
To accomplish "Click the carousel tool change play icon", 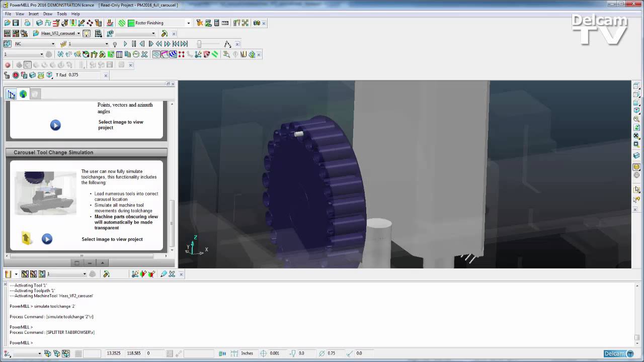I will coord(47,239).
